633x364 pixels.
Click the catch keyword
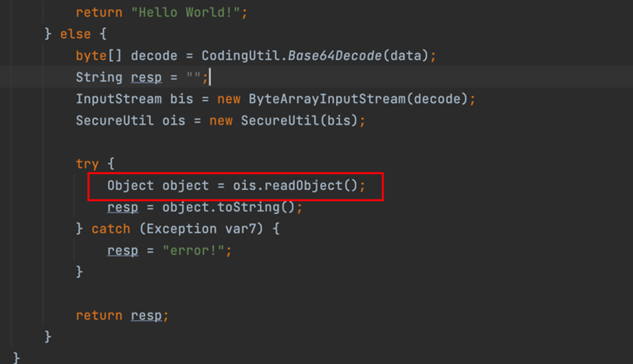point(111,229)
